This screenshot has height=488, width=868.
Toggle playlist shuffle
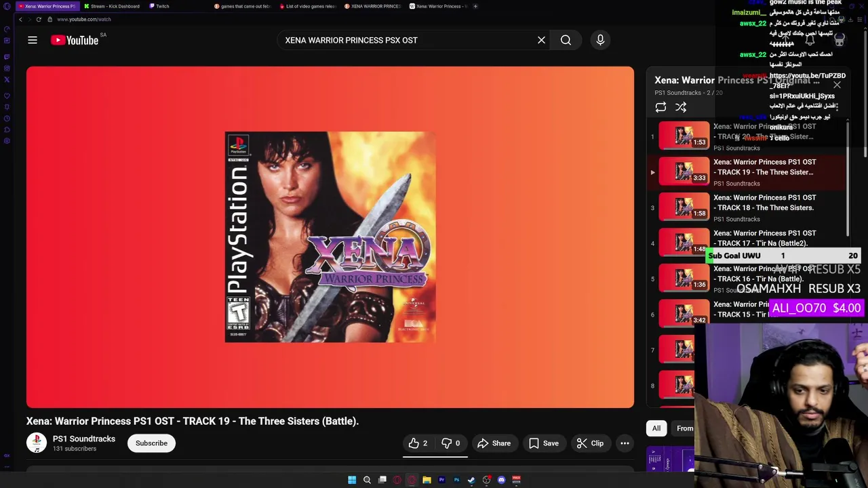coord(681,107)
